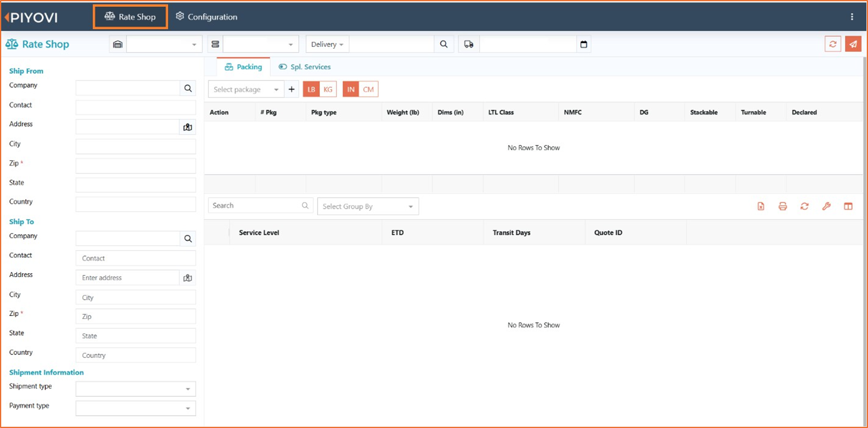The image size is (868, 428).
Task: Click the Weight (lb) column header
Action: point(403,112)
